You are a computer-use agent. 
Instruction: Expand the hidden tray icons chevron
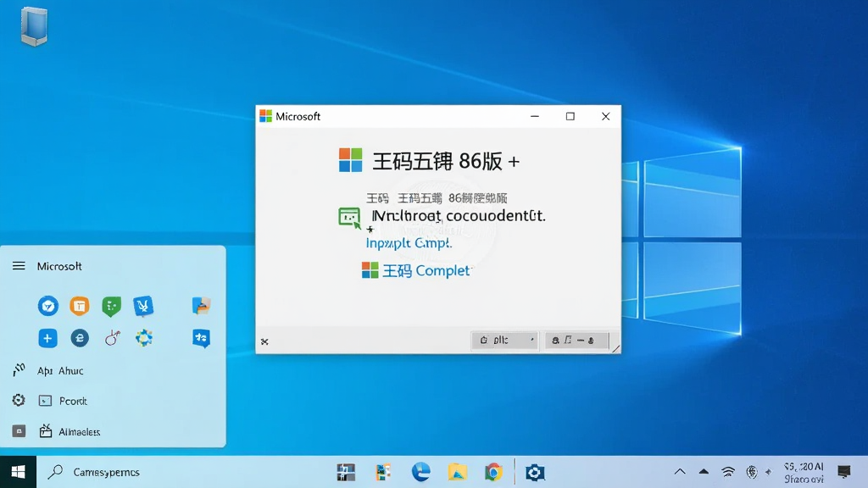coord(680,471)
